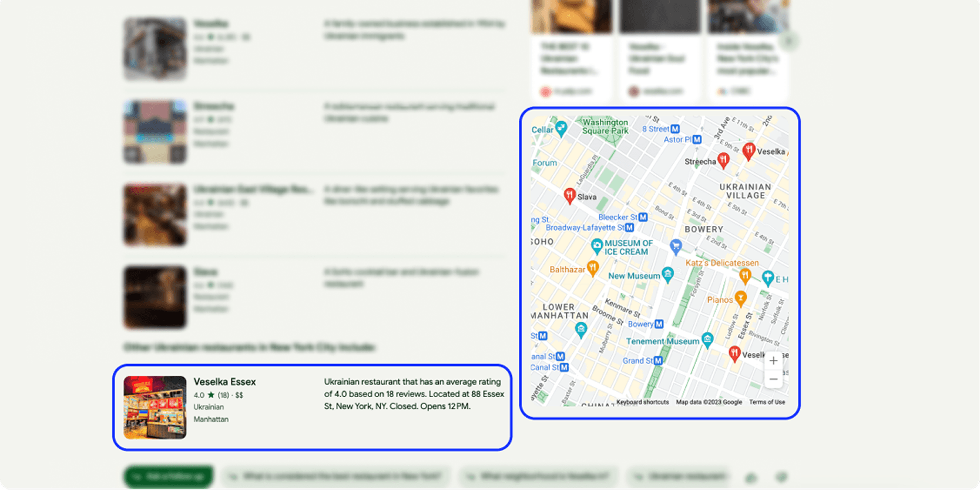Image resolution: width=980 pixels, height=494 pixels.
Task: Zoom in on the map with plus button
Action: [773, 361]
